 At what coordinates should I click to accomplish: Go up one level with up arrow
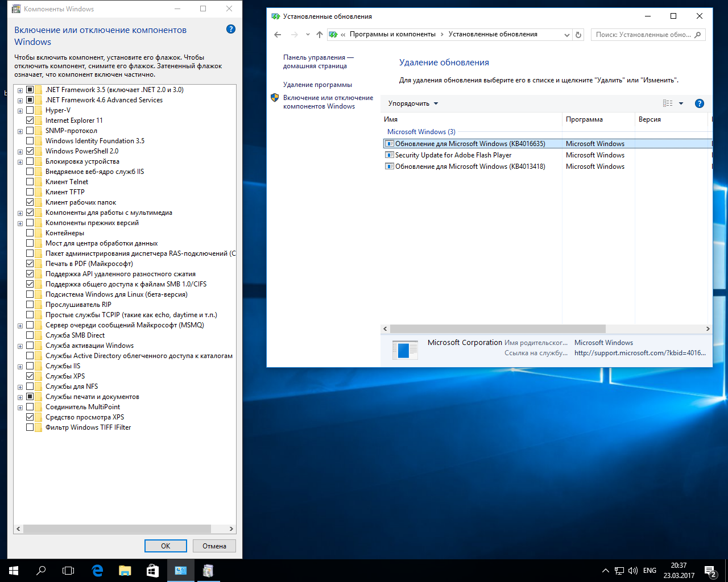click(320, 35)
